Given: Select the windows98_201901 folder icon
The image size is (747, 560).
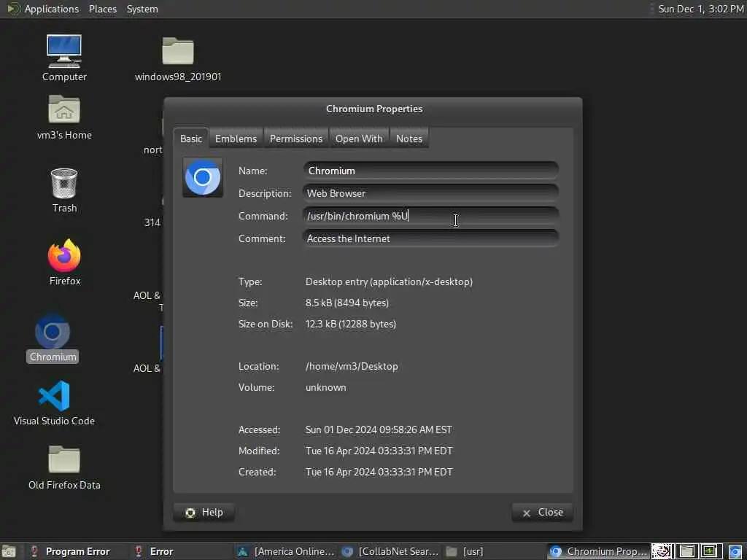Looking at the screenshot, I should 178,50.
